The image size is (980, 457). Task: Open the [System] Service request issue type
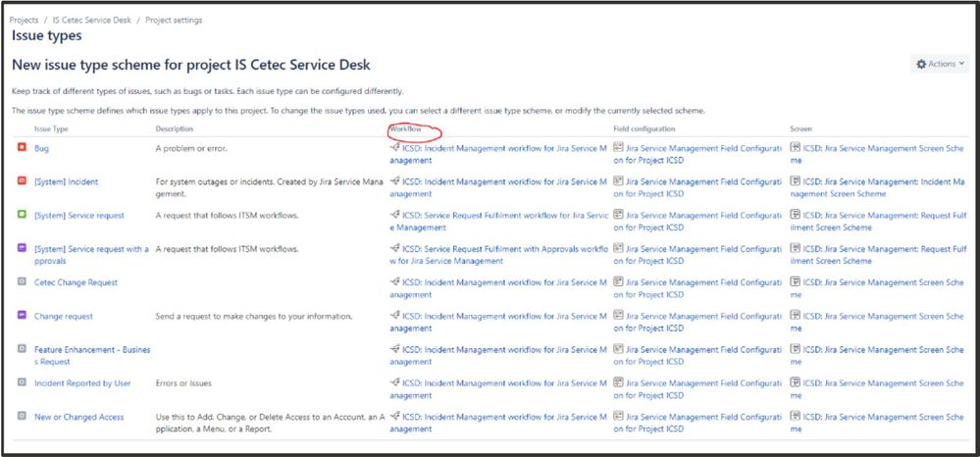click(x=79, y=215)
